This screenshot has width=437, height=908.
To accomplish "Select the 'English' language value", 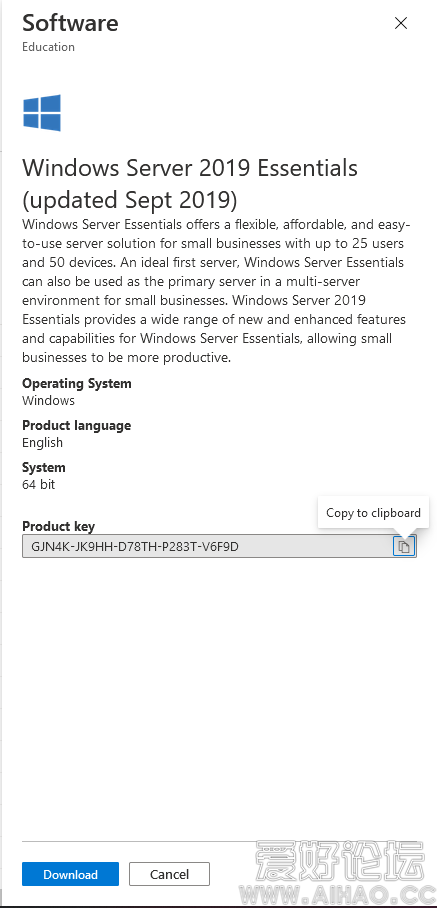I will click(42, 442).
